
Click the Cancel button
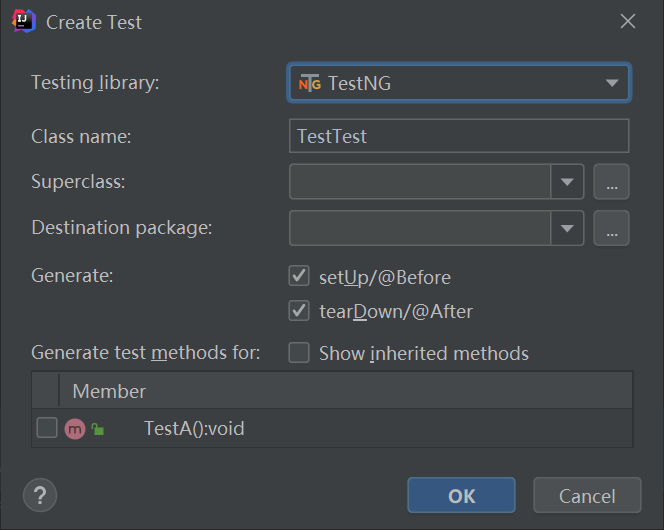pyautogui.click(x=587, y=495)
